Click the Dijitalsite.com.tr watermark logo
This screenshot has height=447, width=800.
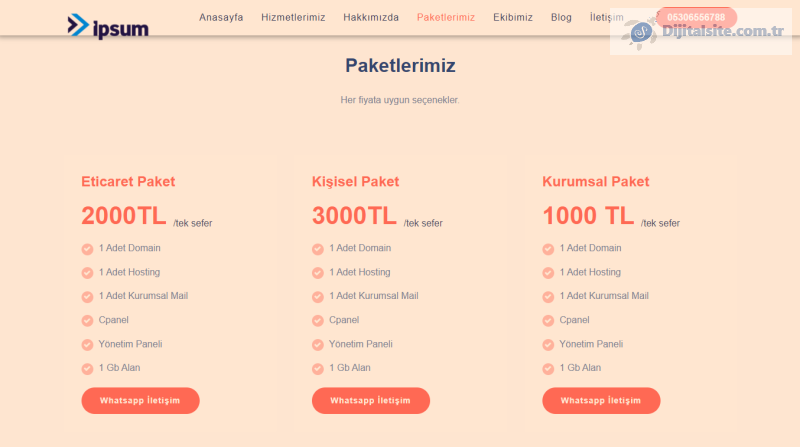tap(705, 32)
